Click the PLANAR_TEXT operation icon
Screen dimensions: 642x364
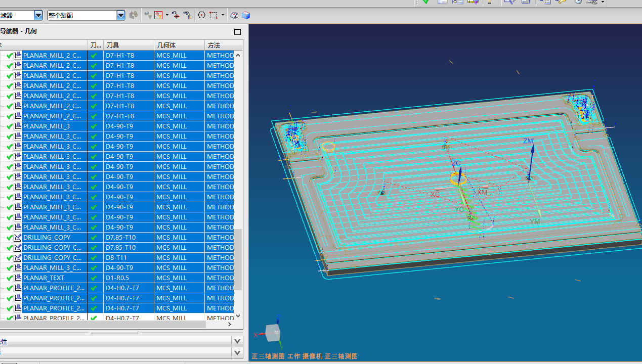click(x=18, y=278)
